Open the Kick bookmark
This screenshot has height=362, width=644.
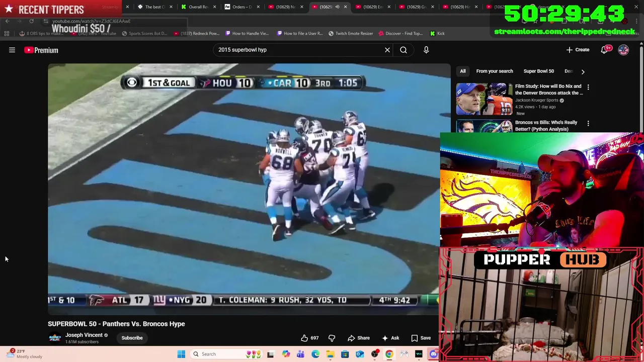pyautogui.click(x=437, y=33)
